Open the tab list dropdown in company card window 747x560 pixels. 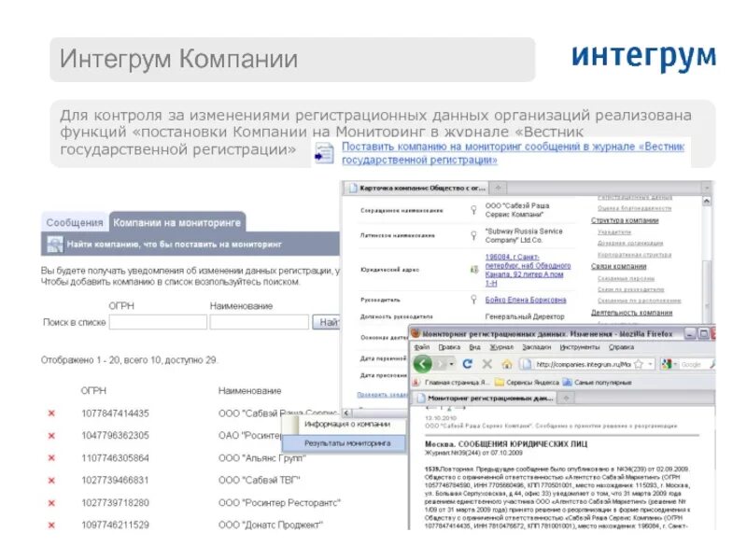click(x=707, y=189)
